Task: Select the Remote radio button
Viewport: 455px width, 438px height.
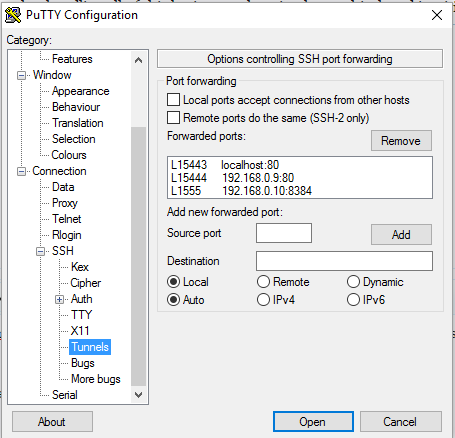Action: 263,282
